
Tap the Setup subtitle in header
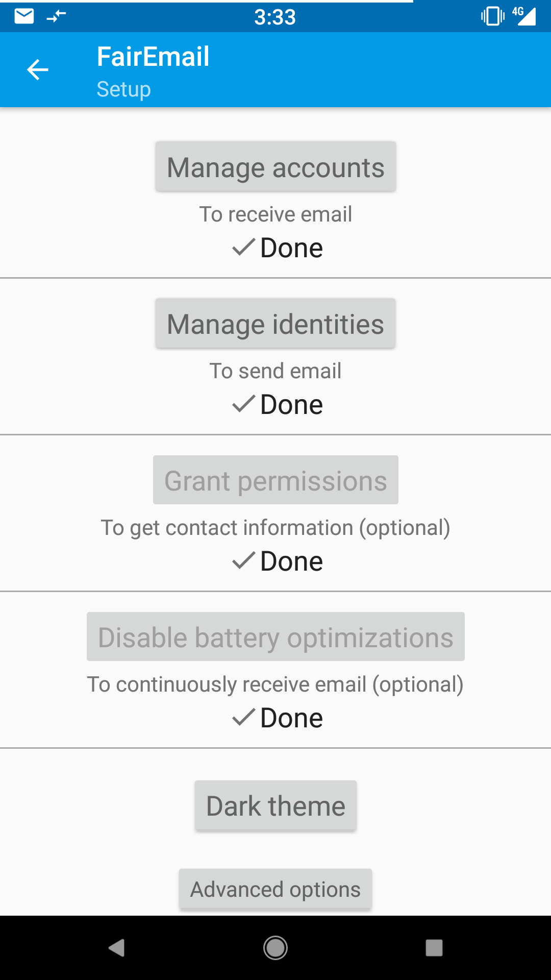[x=124, y=89]
